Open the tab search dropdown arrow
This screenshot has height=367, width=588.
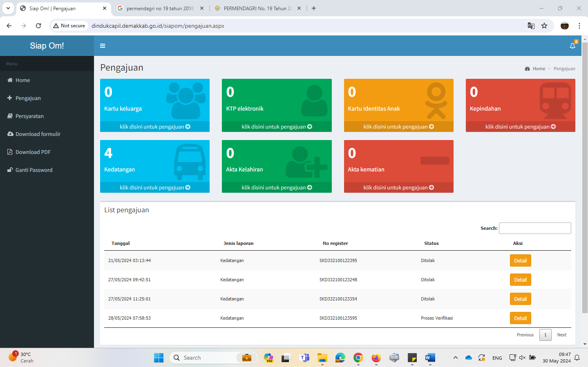[x=8, y=8]
